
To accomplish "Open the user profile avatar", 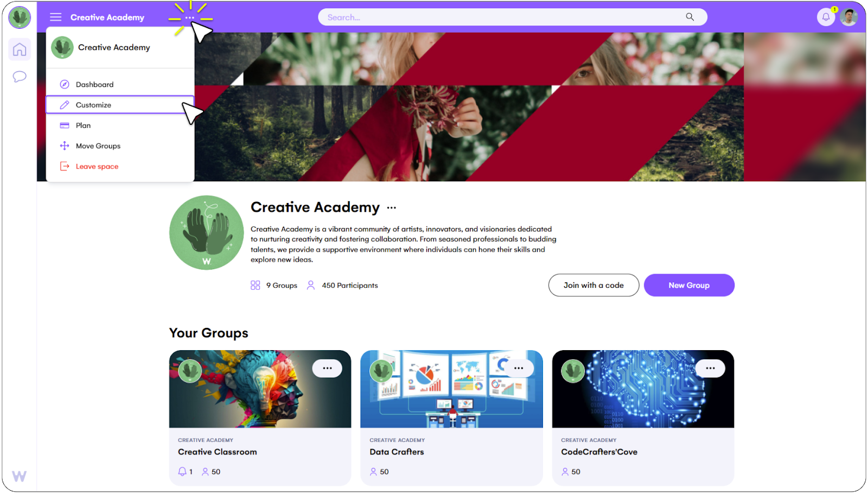I will pos(848,17).
